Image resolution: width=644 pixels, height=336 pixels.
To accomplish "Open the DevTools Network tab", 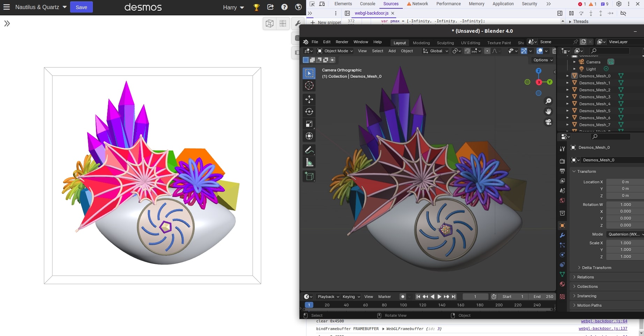I will 417,4.
